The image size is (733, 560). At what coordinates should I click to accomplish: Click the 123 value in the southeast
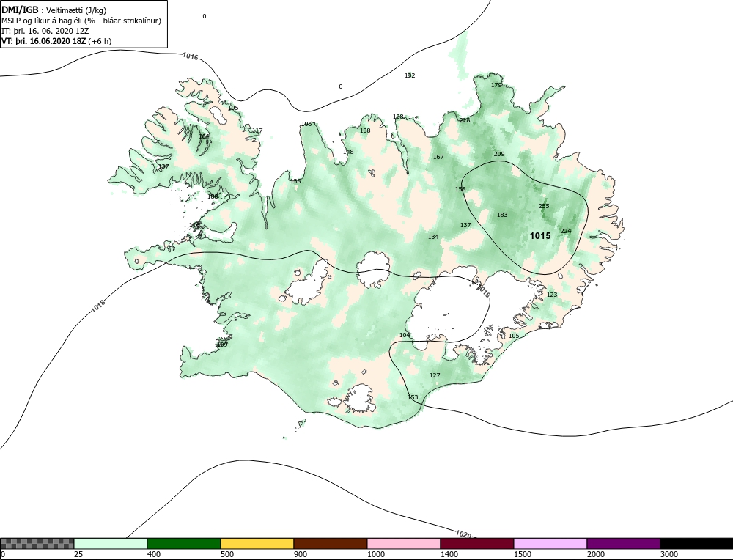[x=552, y=295]
